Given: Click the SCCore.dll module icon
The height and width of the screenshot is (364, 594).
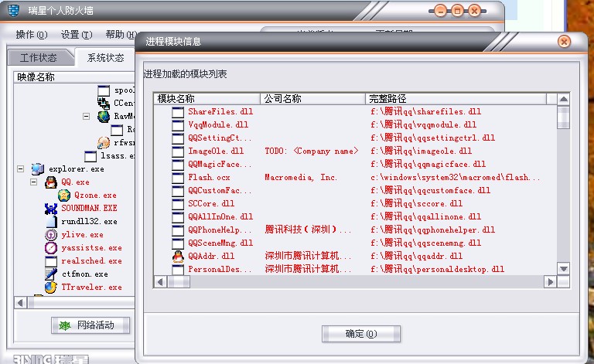Looking at the screenshot, I should click(178, 203).
